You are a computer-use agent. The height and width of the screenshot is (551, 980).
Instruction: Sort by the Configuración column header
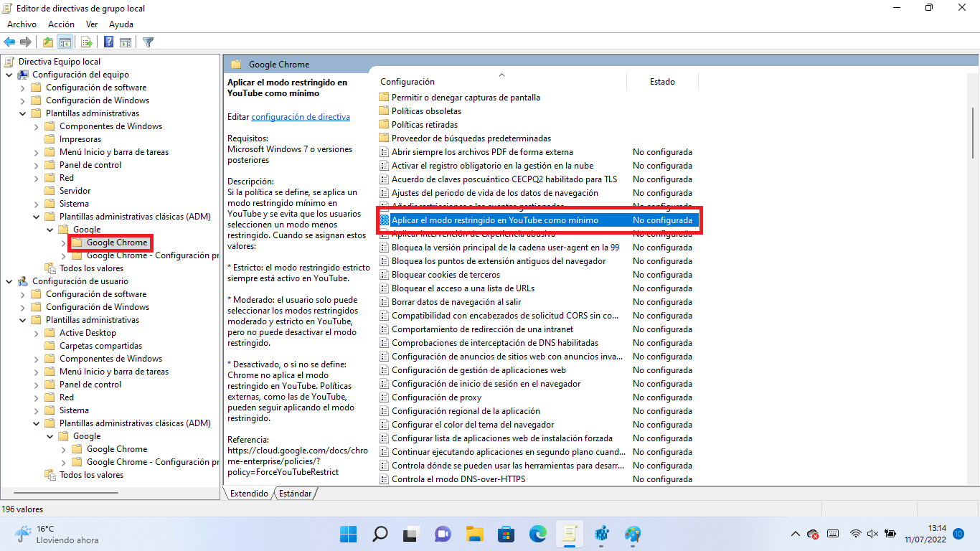(500, 82)
